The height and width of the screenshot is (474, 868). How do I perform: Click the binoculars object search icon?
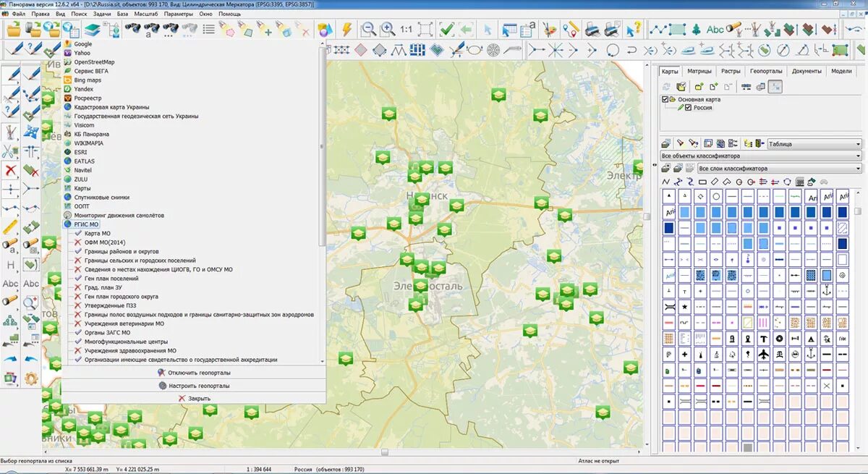[132, 29]
